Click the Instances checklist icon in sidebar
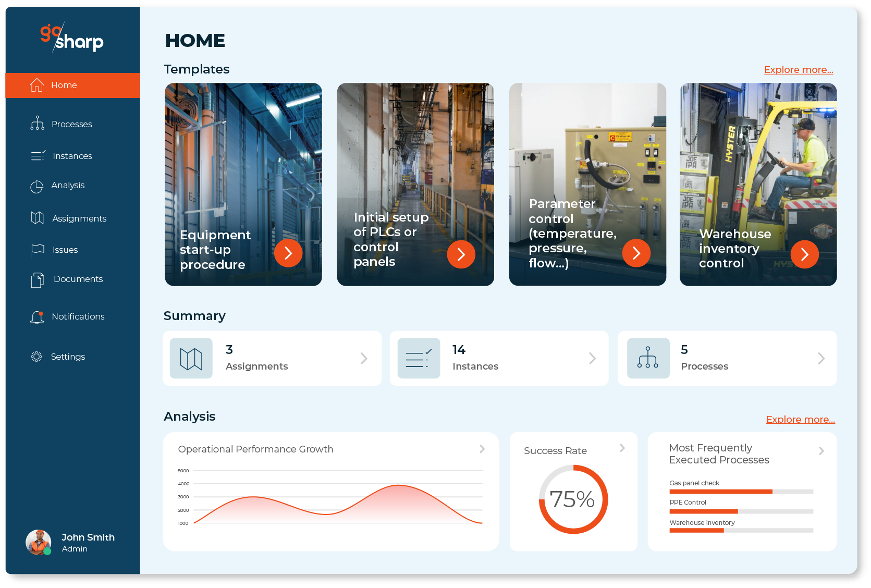The width and height of the screenshot is (871, 588). [x=38, y=156]
